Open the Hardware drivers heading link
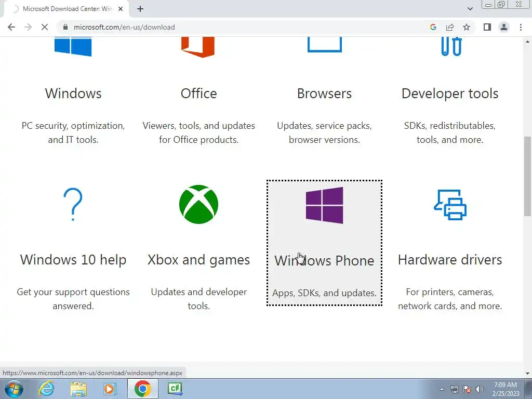The image size is (532, 399). click(x=450, y=260)
